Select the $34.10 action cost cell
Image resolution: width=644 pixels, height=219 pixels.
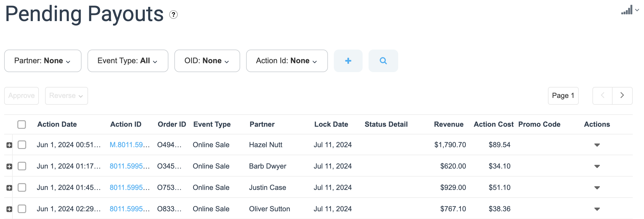click(500, 166)
